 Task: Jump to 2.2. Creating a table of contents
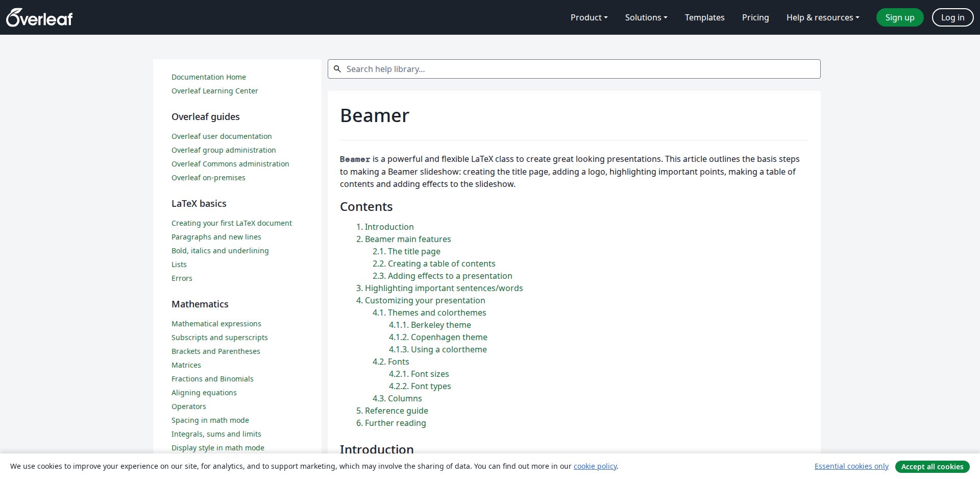[x=434, y=264]
